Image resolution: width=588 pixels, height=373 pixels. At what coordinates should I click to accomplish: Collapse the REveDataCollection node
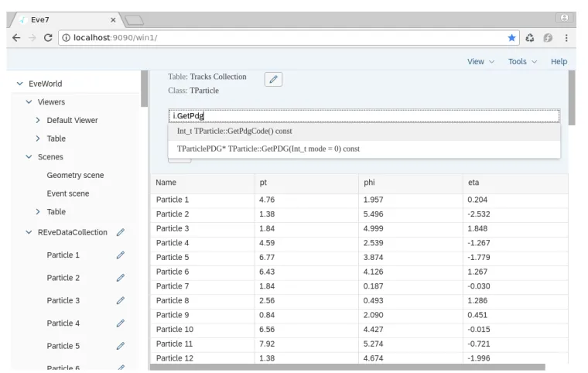(x=29, y=232)
